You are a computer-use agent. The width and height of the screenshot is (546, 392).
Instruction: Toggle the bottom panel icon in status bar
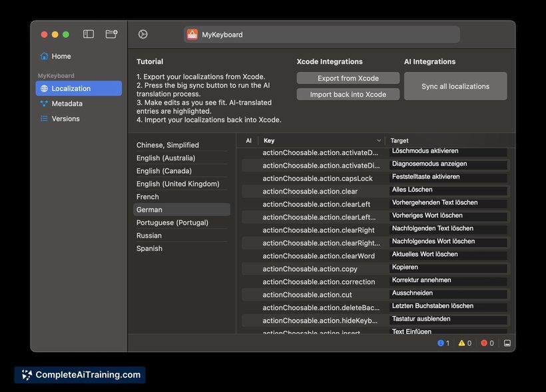click(x=507, y=343)
